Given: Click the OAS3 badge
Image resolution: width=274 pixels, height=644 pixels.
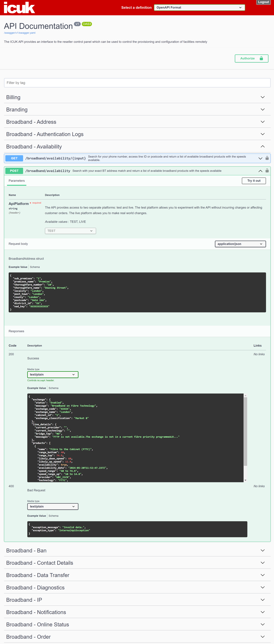Looking at the screenshot, I should (87, 24).
